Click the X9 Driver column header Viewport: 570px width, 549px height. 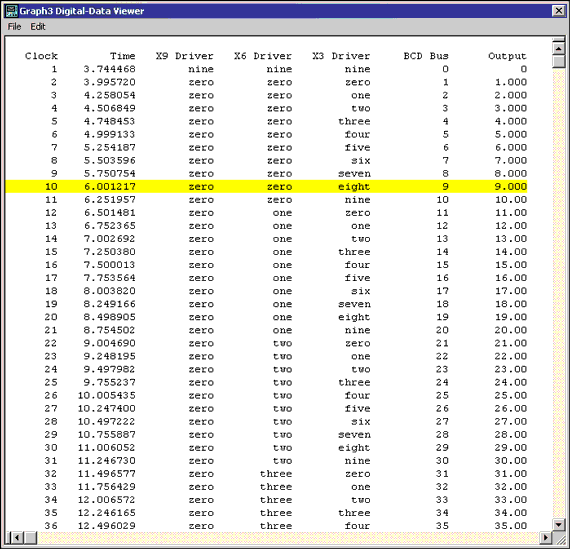184,56
